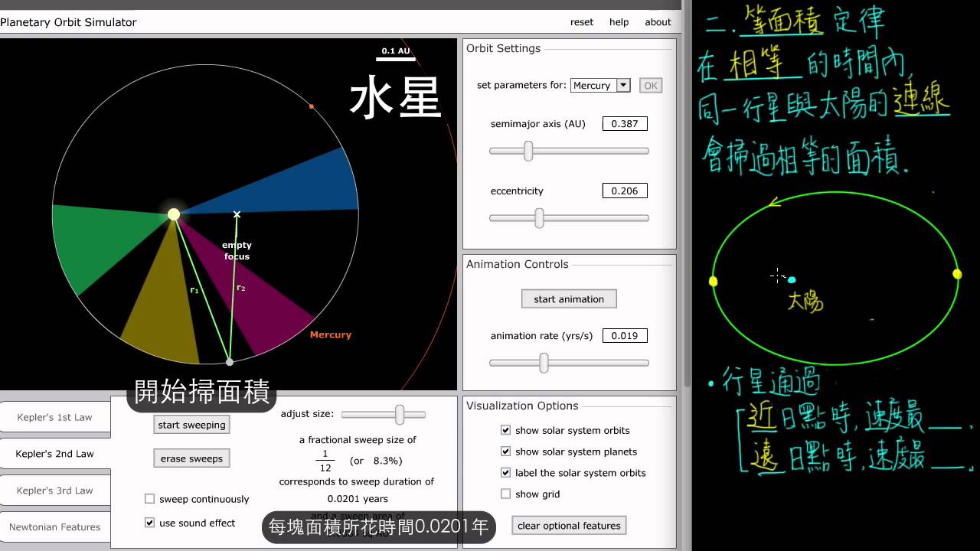Toggle show solar system planets checkbox
Viewport: 980px width, 551px height.
[x=505, y=452]
